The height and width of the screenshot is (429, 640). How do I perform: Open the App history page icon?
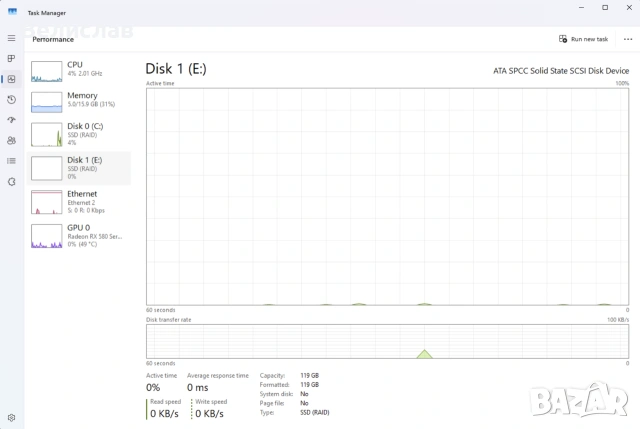tap(11, 100)
